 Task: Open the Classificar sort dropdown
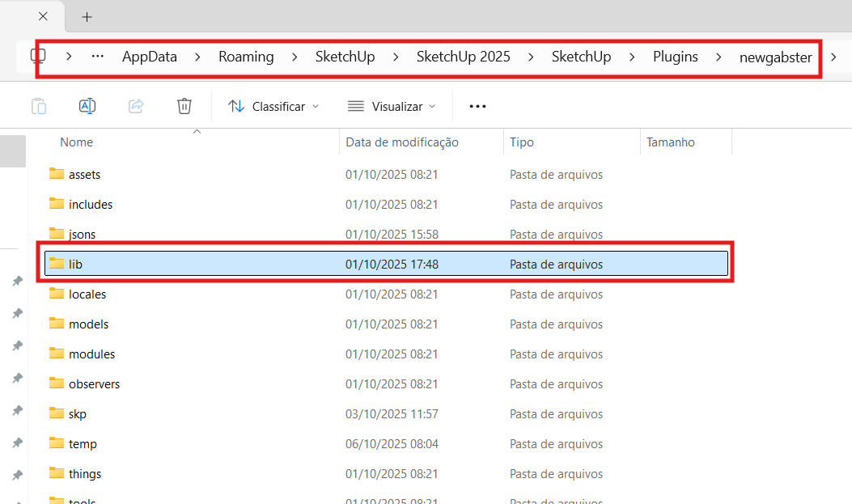click(x=273, y=106)
